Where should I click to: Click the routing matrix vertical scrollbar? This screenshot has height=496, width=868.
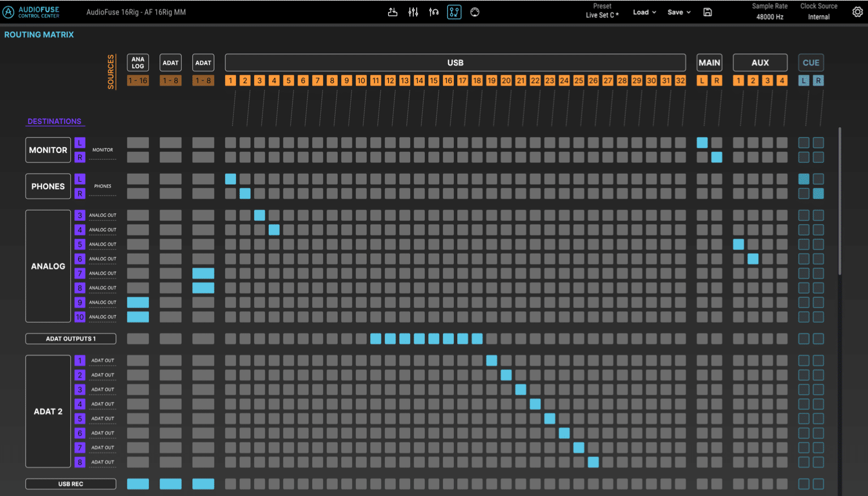coord(840,201)
